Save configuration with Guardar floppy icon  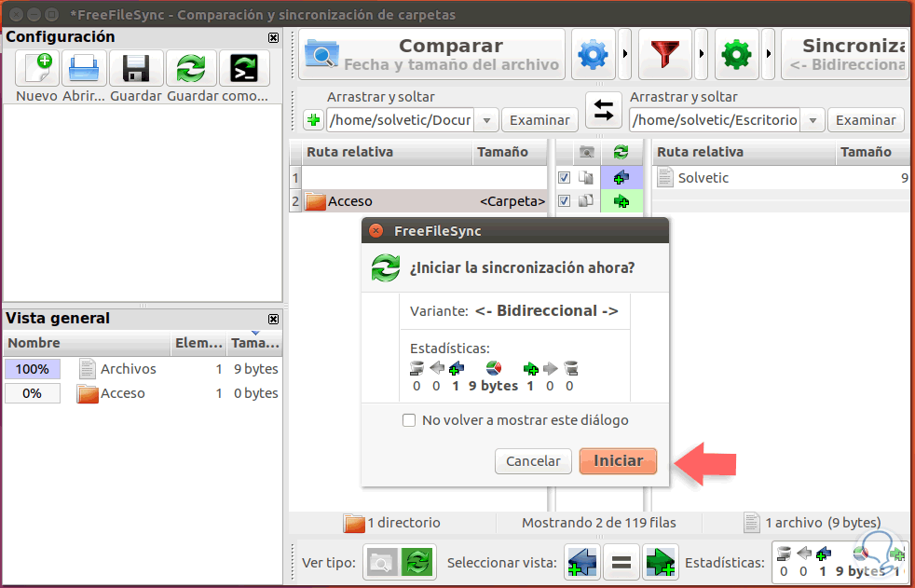[135, 68]
